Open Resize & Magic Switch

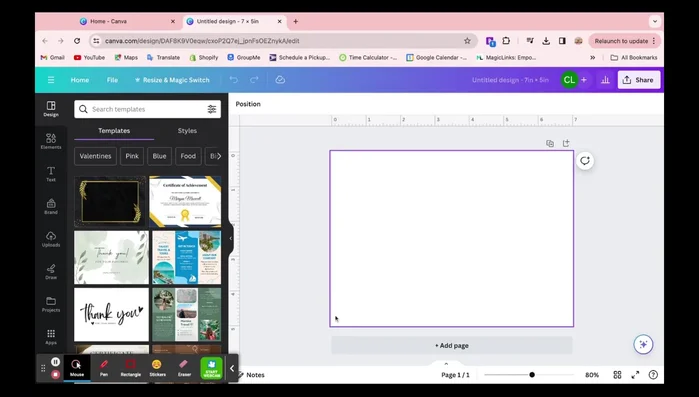click(172, 80)
